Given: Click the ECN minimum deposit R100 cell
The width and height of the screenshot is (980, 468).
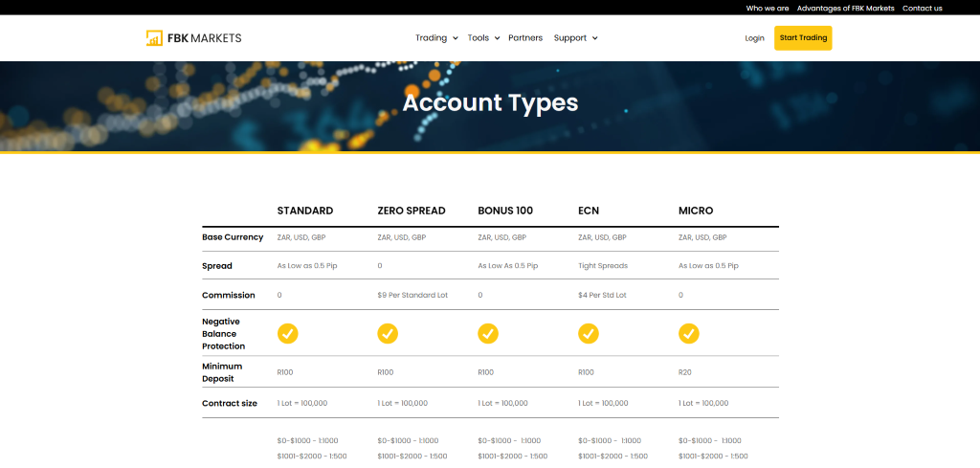Looking at the screenshot, I should [x=587, y=372].
